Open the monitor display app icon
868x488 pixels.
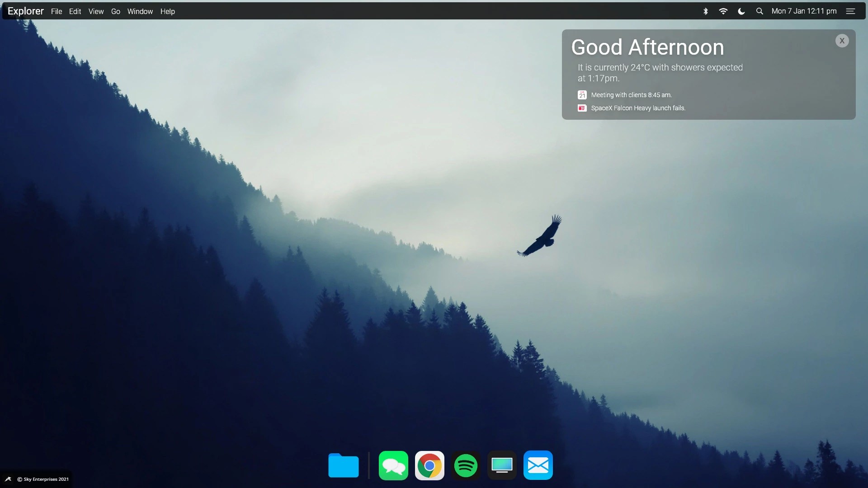point(502,465)
